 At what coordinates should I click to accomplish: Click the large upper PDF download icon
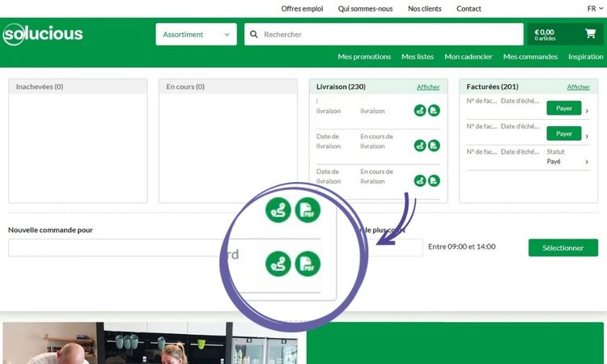click(308, 210)
